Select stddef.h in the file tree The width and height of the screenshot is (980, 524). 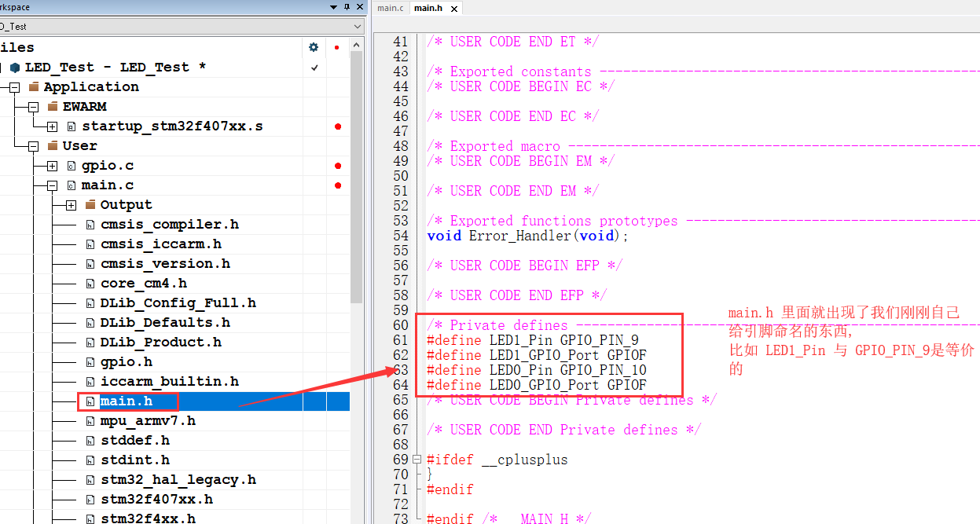click(x=135, y=441)
